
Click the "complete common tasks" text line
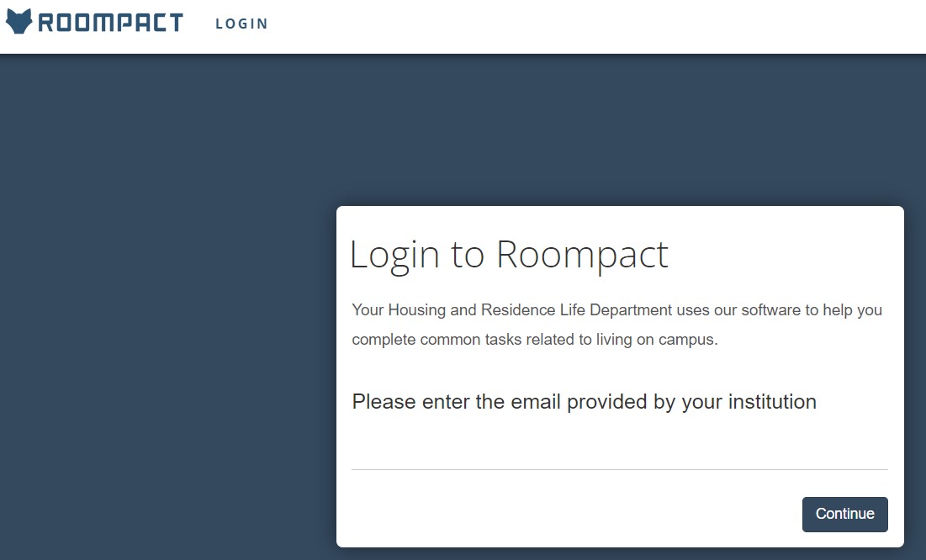534,341
